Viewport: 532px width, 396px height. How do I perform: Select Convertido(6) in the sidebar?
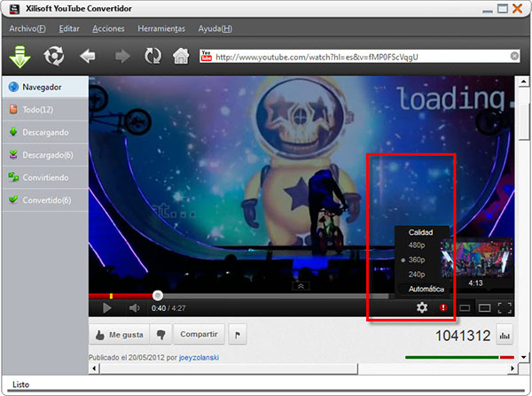45,200
